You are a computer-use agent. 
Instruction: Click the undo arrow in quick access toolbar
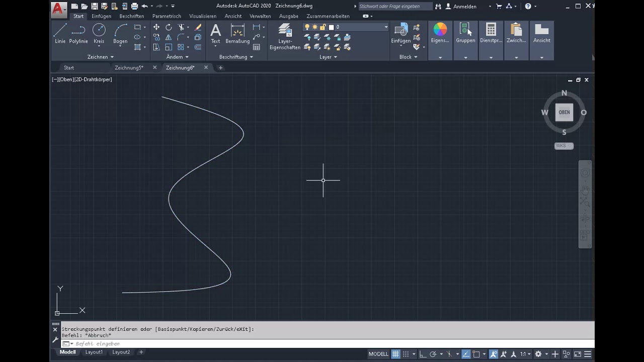click(x=144, y=6)
